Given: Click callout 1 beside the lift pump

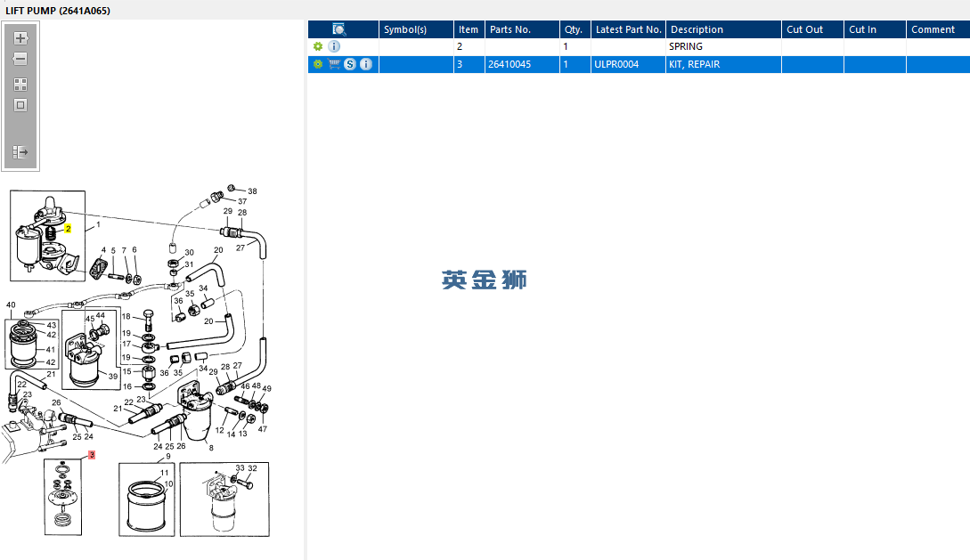Looking at the screenshot, I should tap(98, 225).
